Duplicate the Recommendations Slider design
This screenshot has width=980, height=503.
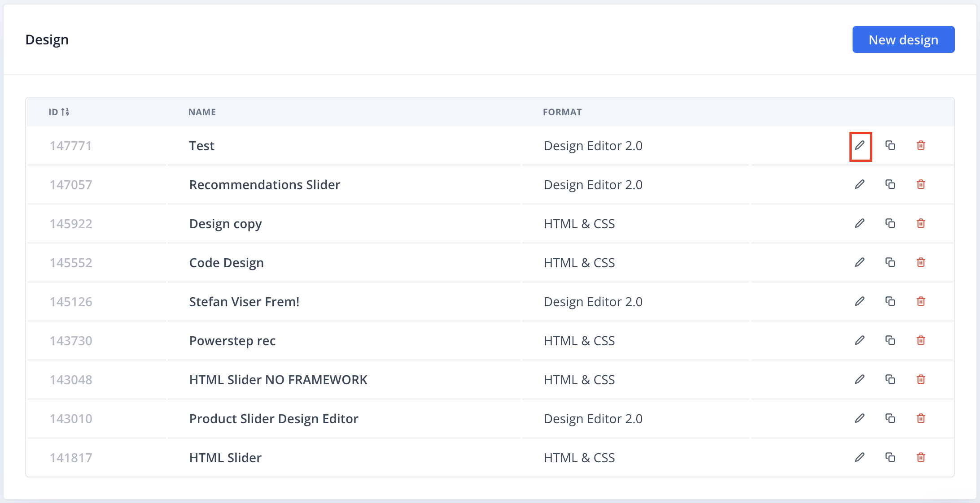point(890,184)
